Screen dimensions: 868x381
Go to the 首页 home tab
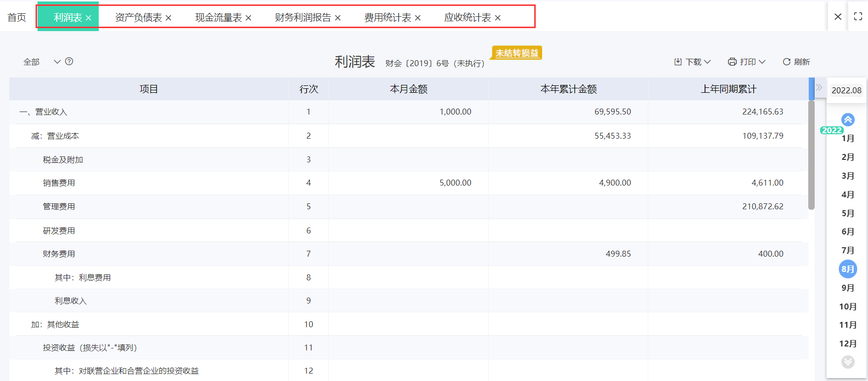point(17,18)
